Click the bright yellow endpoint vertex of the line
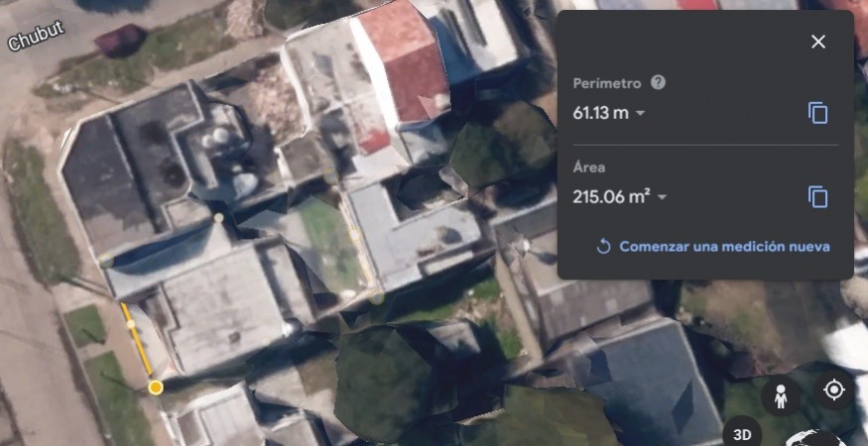The height and width of the screenshot is (446, 868). point(156,388)
